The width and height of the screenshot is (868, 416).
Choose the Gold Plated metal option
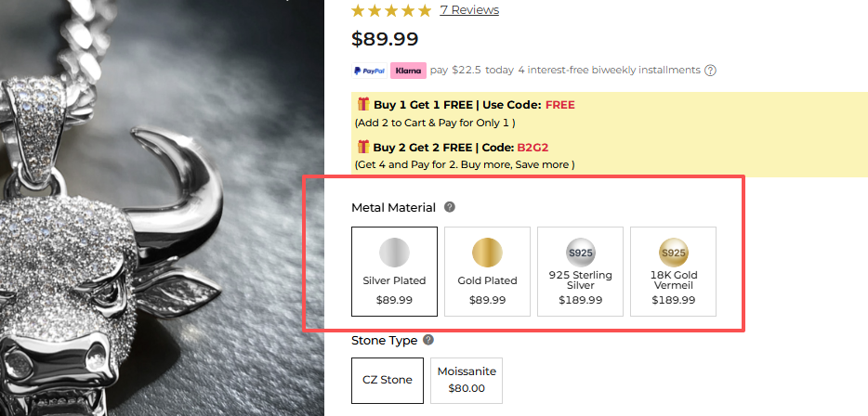point(487,271)
